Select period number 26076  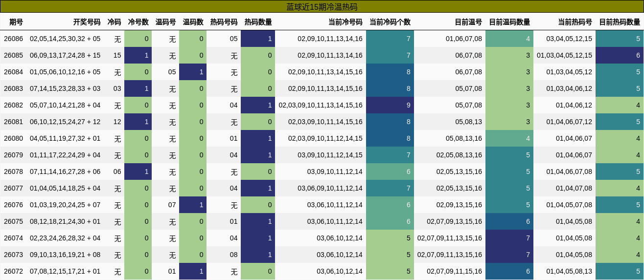pos(13,205)
